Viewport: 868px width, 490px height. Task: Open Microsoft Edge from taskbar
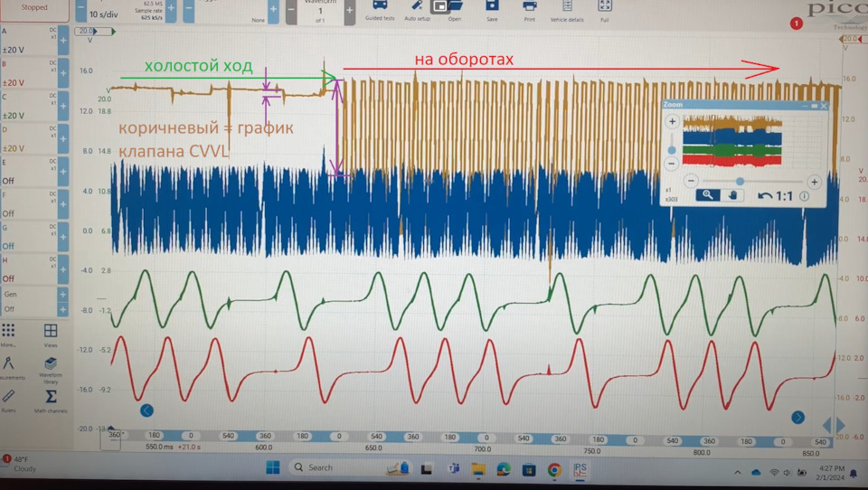(504, 469)
